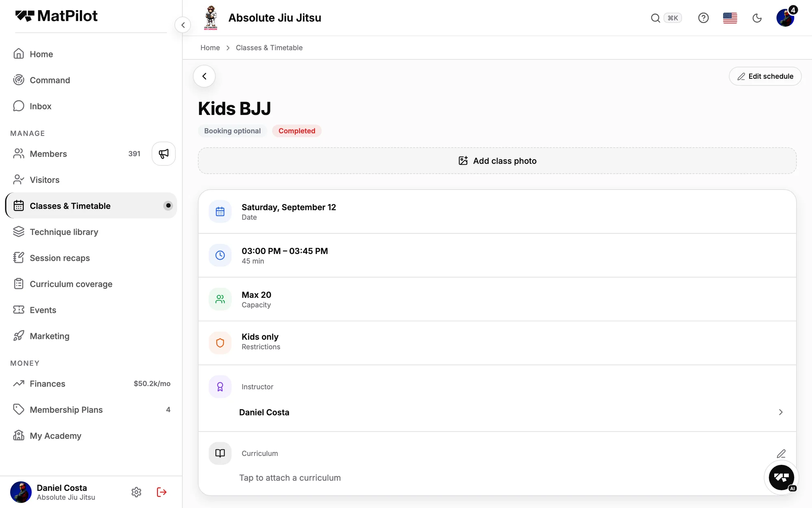Screen dimensions: 812x508
Task: Click the Edit schedule button
Action: click(x=765, y=76)
